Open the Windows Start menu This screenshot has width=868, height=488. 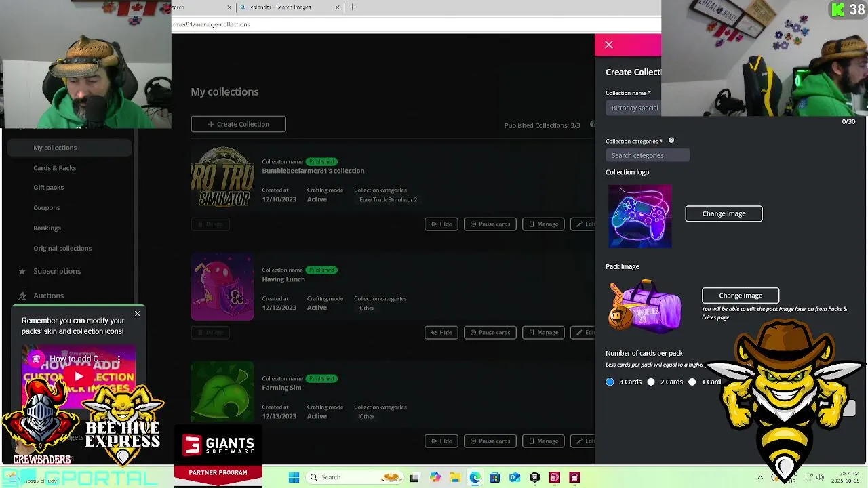pyautogui.click(x=294, y=477)
